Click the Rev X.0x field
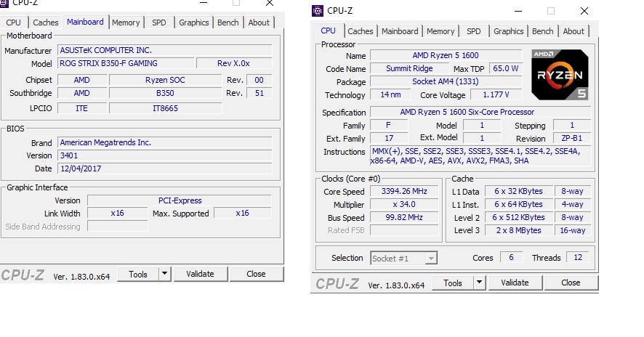This screenshot has width=644, height=337. tap(234, 63)
